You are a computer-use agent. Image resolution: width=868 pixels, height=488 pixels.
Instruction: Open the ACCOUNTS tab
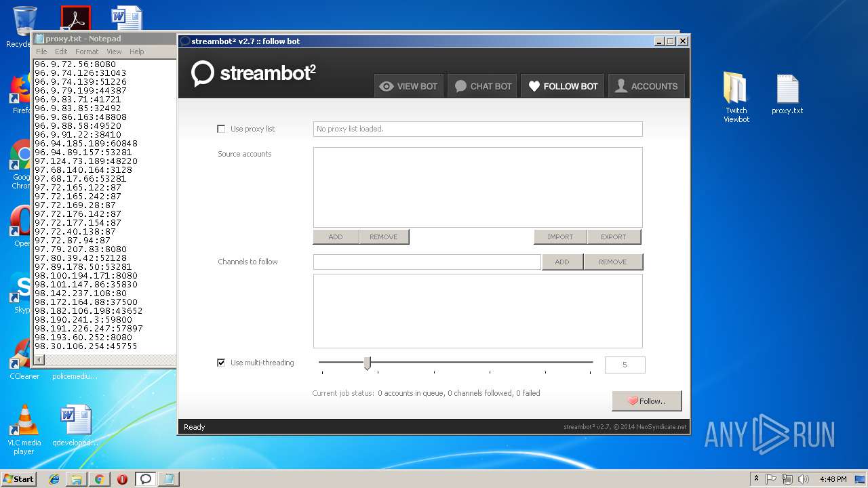point(646,86)
